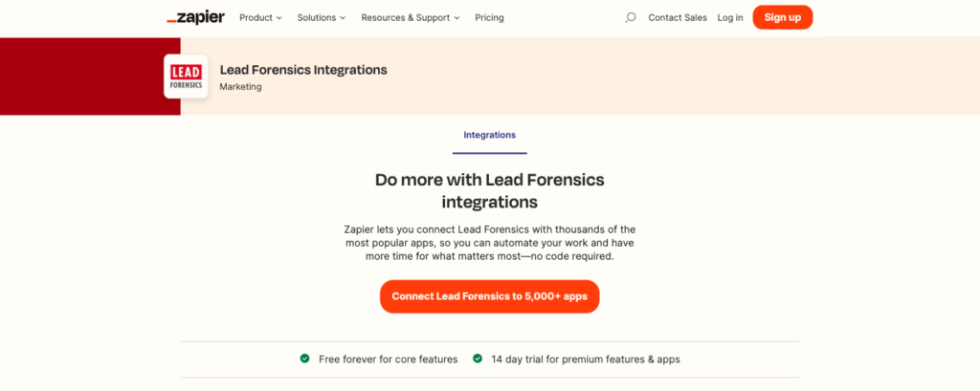Switch to the Integrations tab
The image size is (980, 391).
(489, 135)
